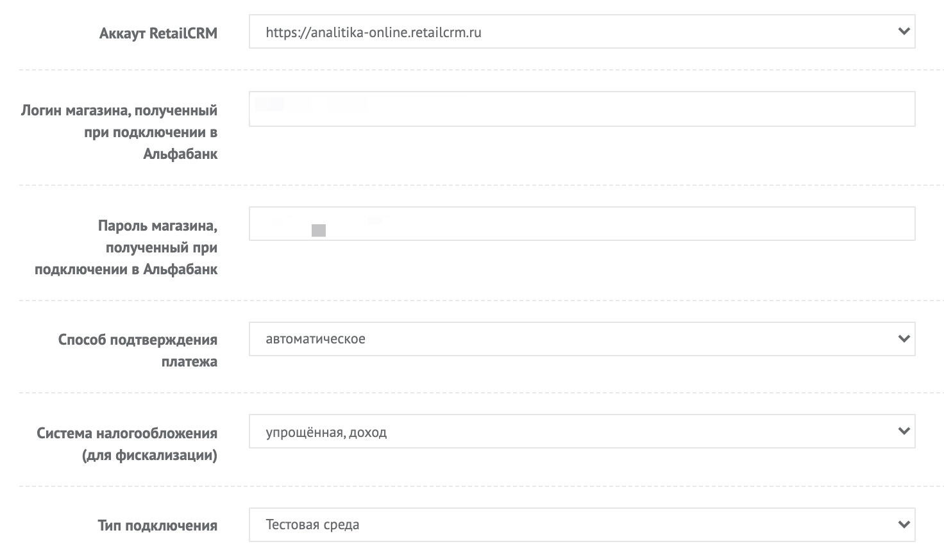
Task: Select the analitika-online.retailcrm.ru account field
Action: point(582,31)
